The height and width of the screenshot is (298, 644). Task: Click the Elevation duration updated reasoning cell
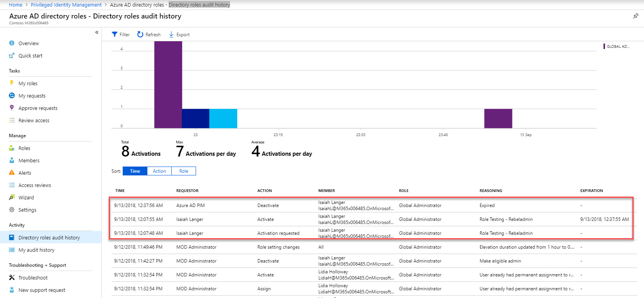click(527, 247)
